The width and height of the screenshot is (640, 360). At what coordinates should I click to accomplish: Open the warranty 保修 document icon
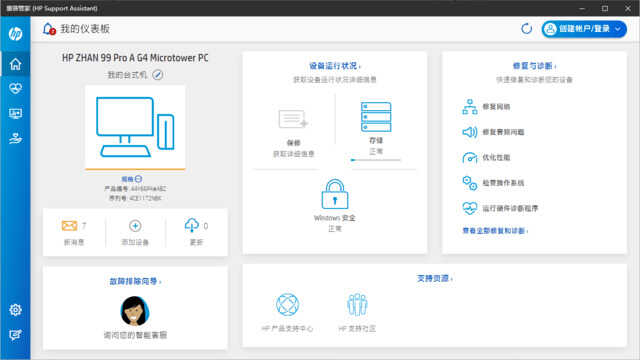click(x=293, y=119)
